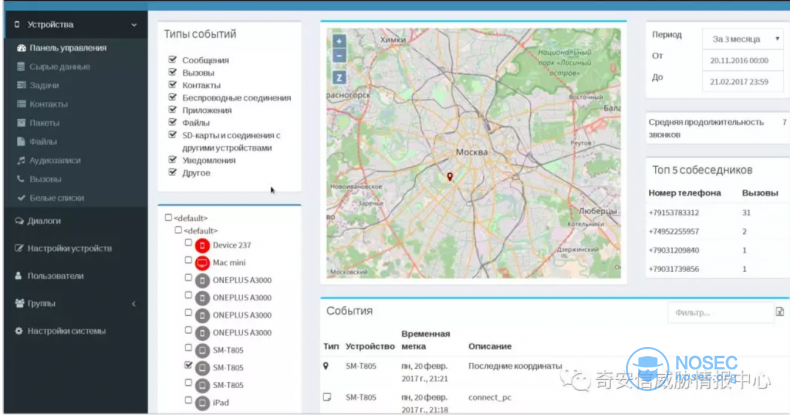790x415 pixels.
Task: Toggle Другое checkbox
Action: tap(173, 172)
